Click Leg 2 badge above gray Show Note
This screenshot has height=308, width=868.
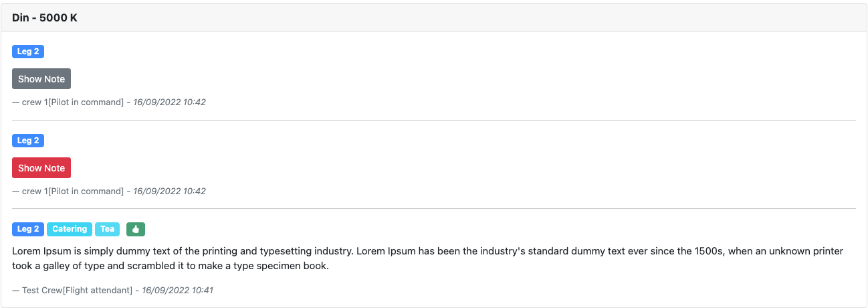(28, 52)
